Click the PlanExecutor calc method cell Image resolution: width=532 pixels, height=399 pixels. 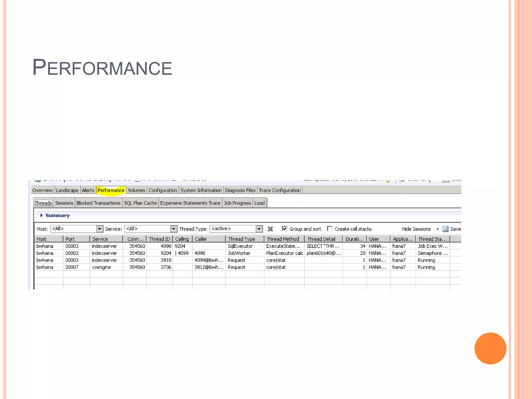click(x=284, y=253)
